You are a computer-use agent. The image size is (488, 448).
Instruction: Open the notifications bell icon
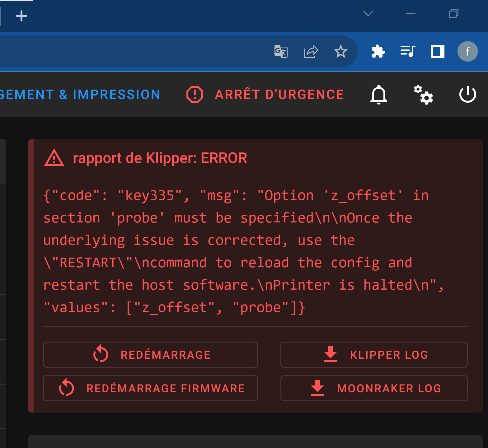click(379, 95)
